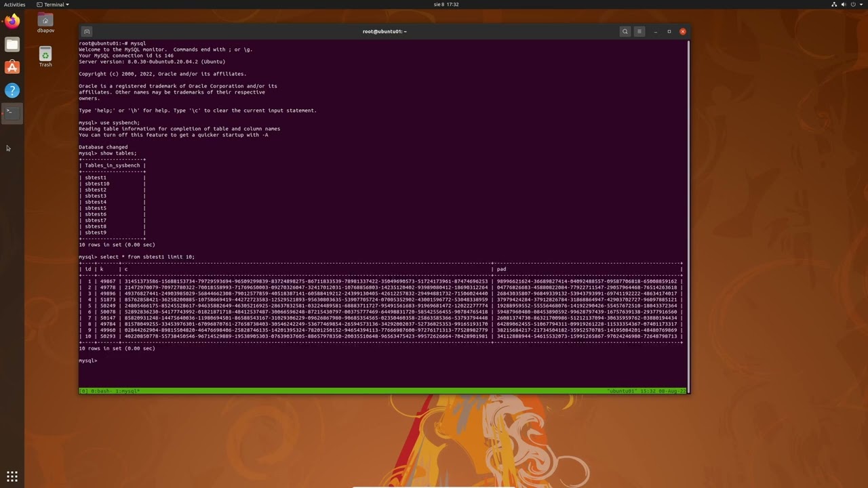The height and width of the screenshot is (488, 868).
Task: Click the k value 50293 in row 10
Action: [x=108, y=336]
